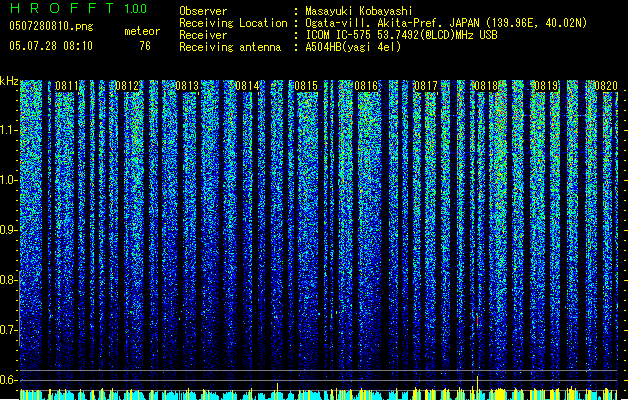Click the 0816 time marker
This screenshot has height=400, width=629.
click(366, 86)
